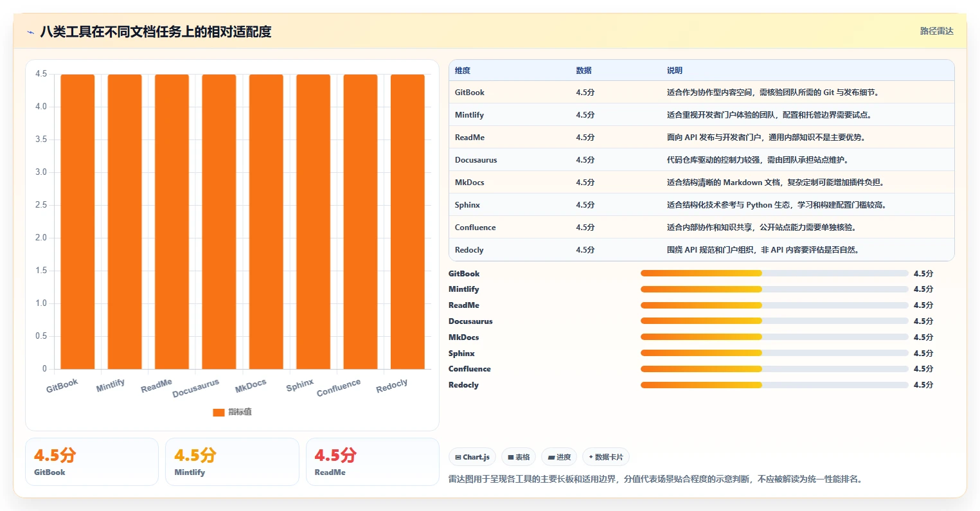Click the footnote starting 雷达图用于呈现各工具
Viewport: 980px width, 511px height.
tap(656, 480)
